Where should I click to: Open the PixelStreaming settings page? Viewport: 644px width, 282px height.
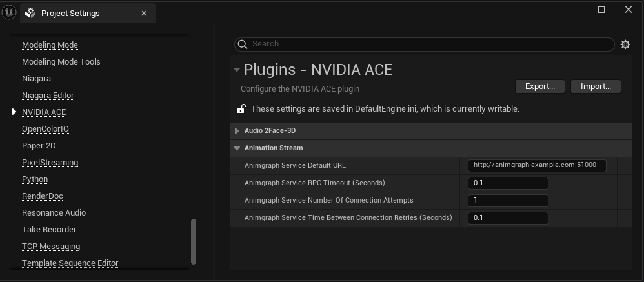tap(50, 163)
